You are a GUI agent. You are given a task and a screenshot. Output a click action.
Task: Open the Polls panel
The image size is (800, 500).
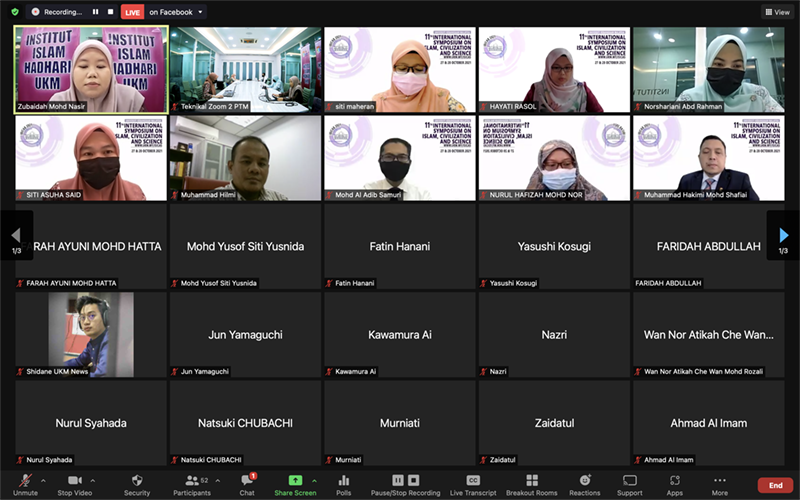343,481
